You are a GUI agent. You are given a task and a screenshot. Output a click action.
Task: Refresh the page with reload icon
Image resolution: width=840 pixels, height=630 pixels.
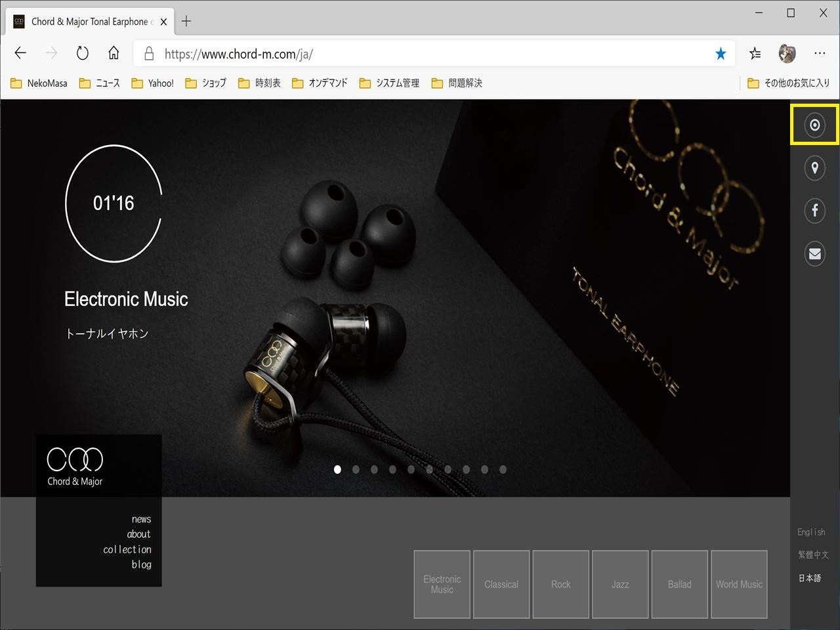pos(83,53)
